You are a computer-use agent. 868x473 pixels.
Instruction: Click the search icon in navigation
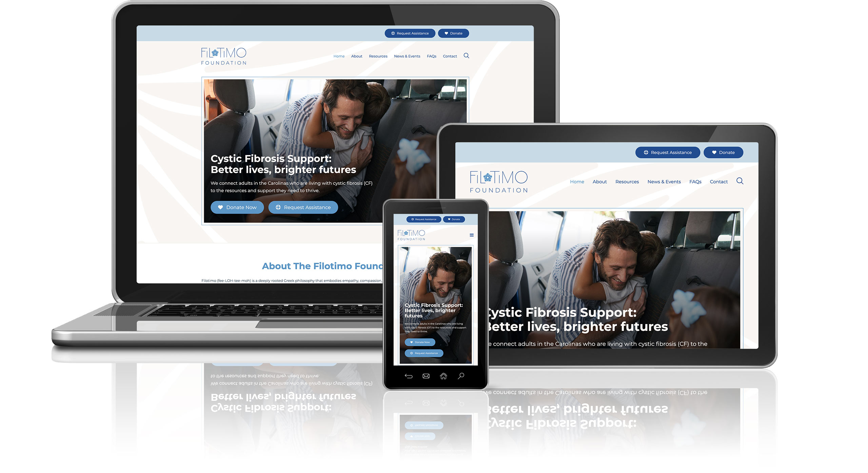[x=466, y=56]
